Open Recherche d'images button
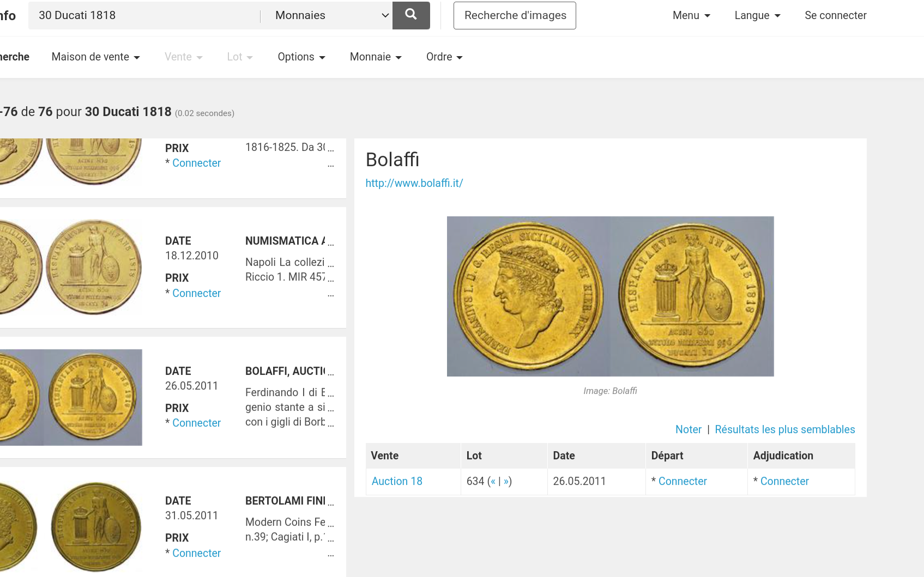Viewport: 924px width, 577px height. pos(515,15)
